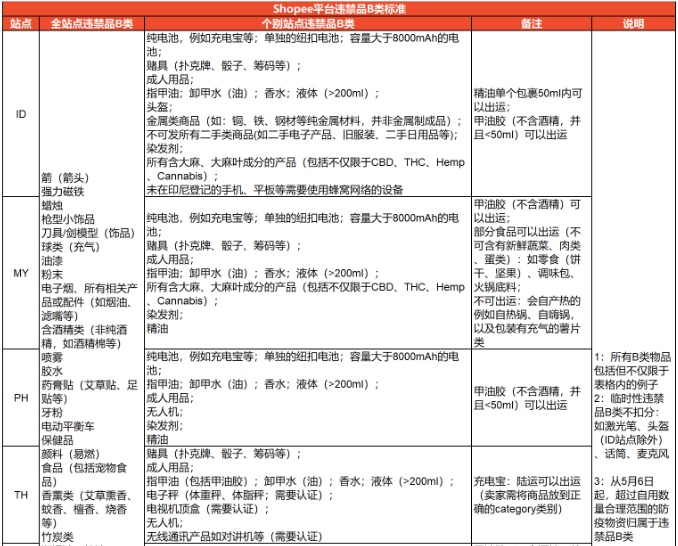This screenshot has height=546, width=678.
Task: Click the '箭（箭头）' entry
Action: click(65, 178)
